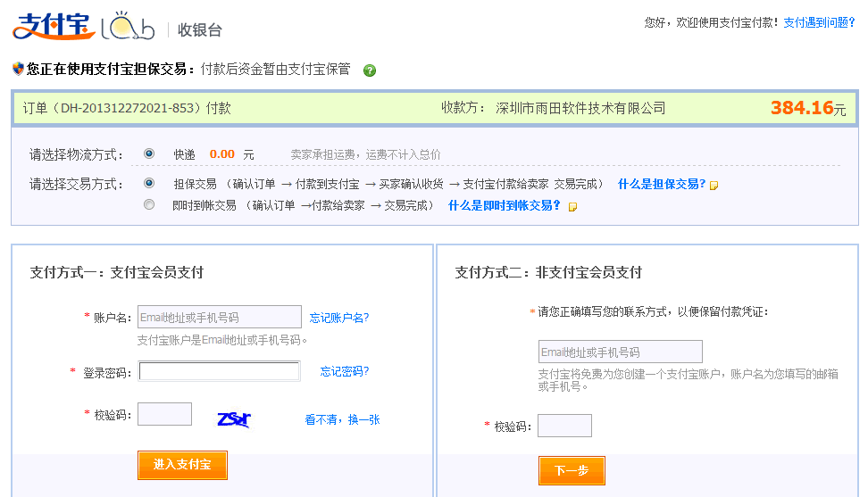Focus non-member Email或手机号码 contact field
The width and height of the screenshot is (868, 497).
tap(620, 352)
